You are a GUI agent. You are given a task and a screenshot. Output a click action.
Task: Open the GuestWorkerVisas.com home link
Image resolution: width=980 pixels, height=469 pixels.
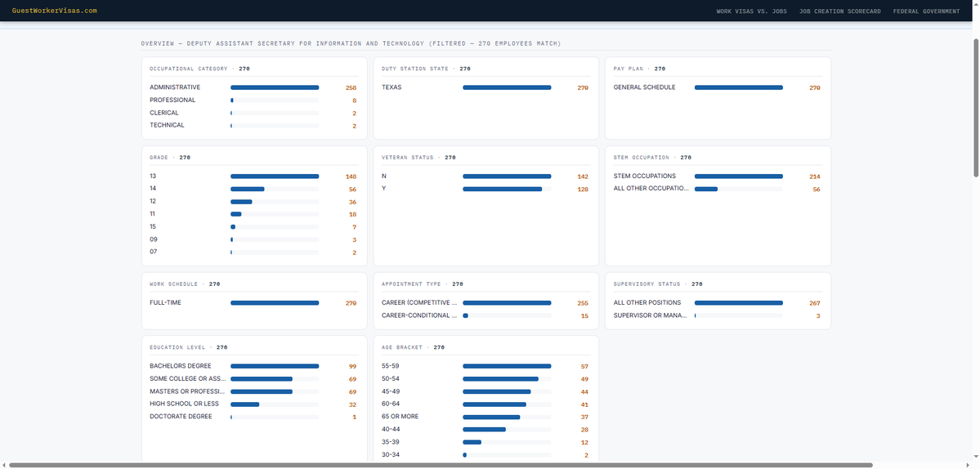tap(55, 11)
